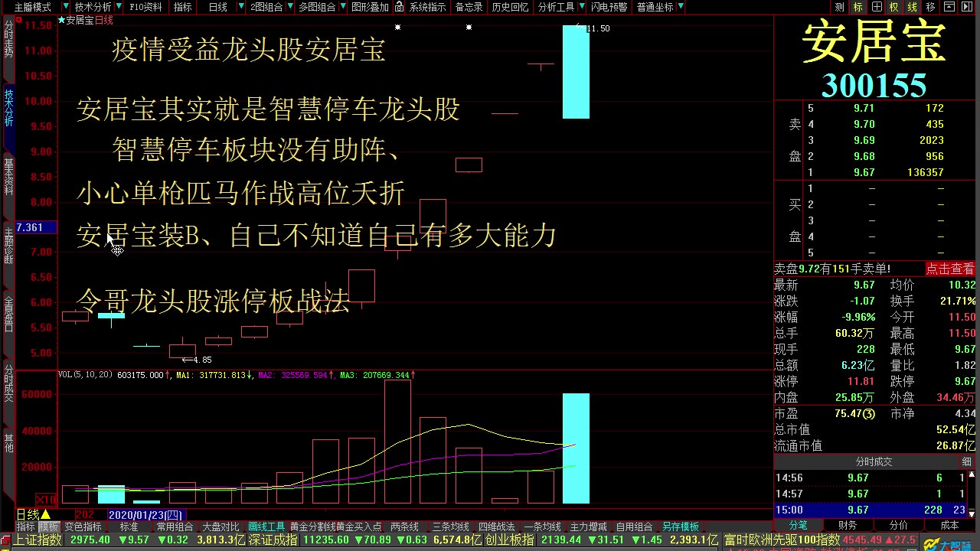Image resolution: width=980 pixels, height=551 pixels.
Task: Select the 技术分析 sidebar tab
Action: point(8,108)
